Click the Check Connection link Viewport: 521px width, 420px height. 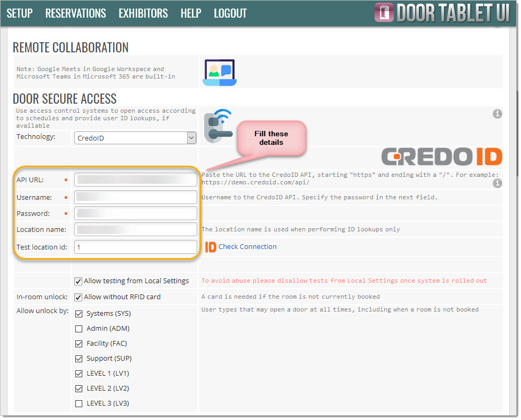tap(247, 246)
